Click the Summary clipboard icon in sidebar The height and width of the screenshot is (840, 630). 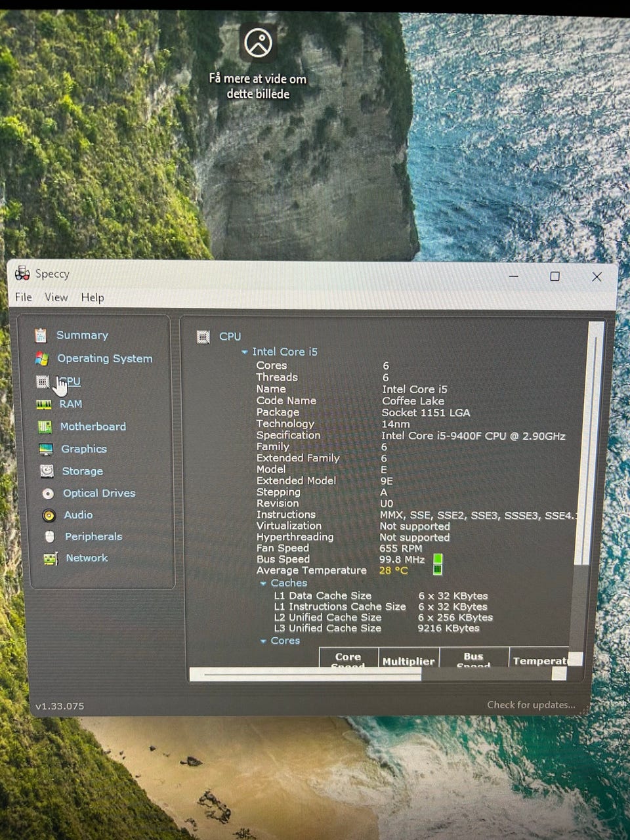[41, 336]
